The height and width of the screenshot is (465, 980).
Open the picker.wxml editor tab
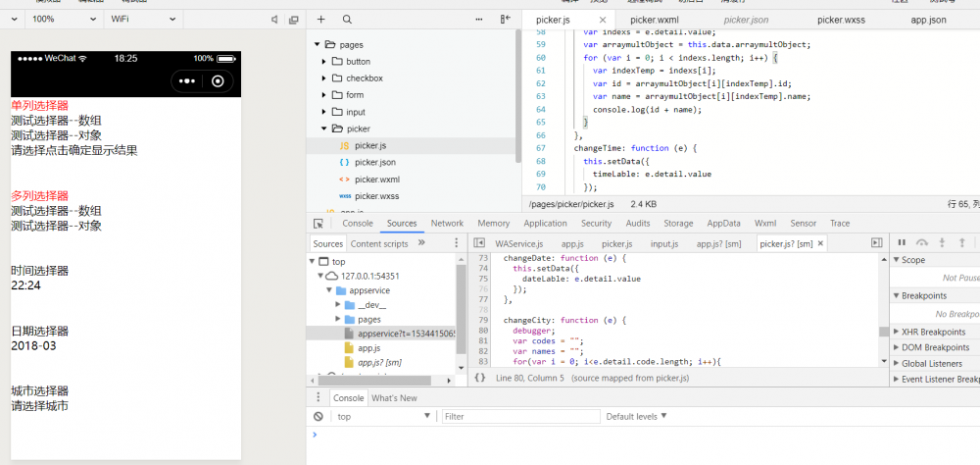click(655, 19)
